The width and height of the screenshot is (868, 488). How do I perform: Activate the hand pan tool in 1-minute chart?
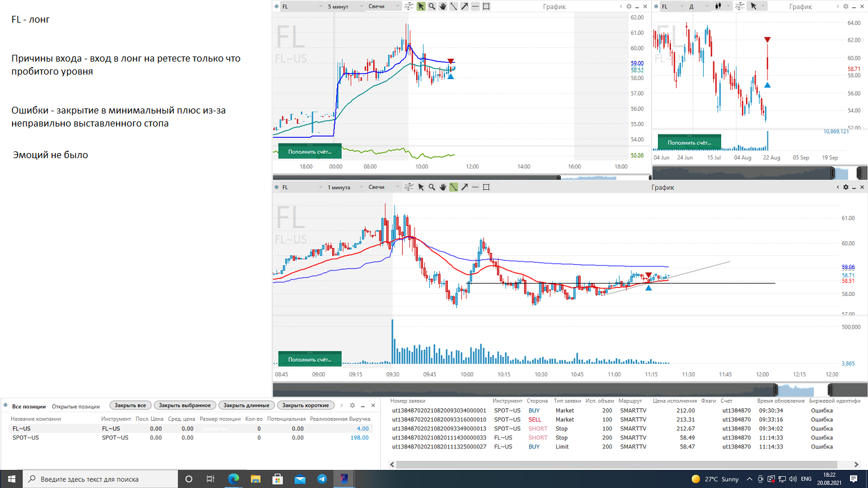click(443, 187)
